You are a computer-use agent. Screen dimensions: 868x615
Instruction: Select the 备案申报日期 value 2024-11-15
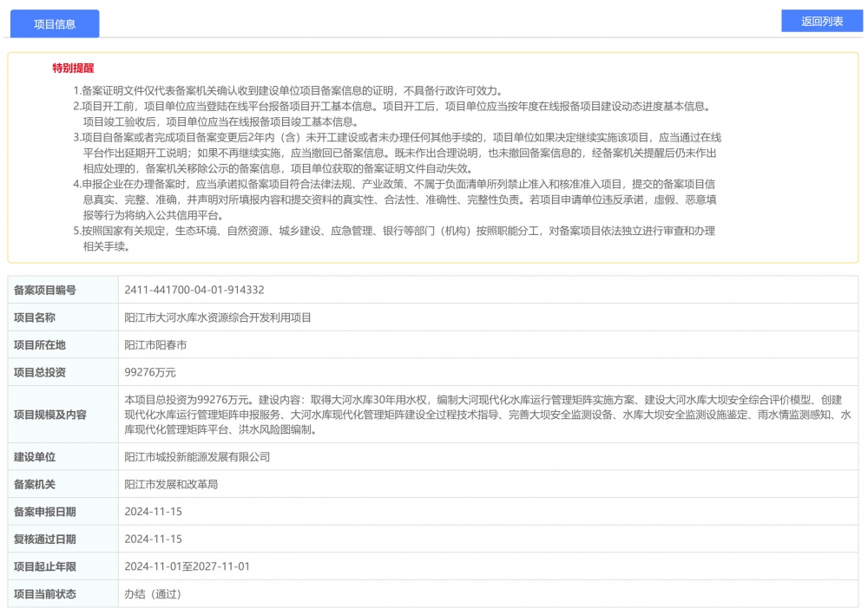pos(154,512)
